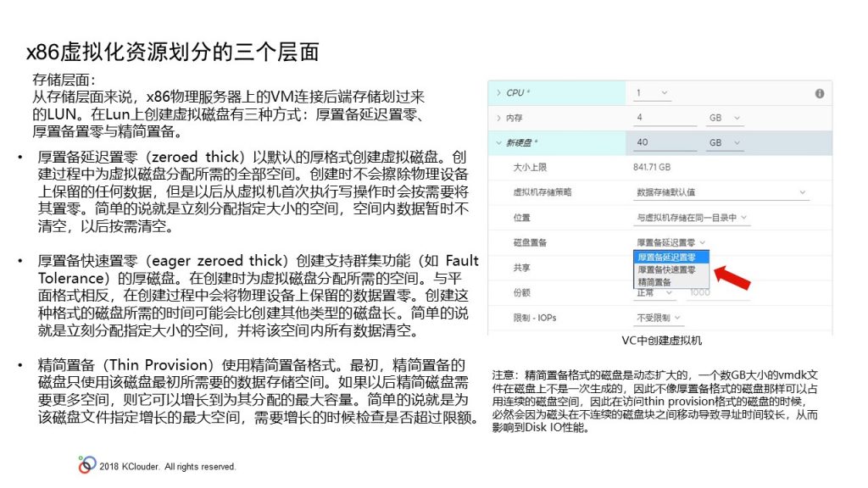Click the 虚拟机存储策略 label
Image resolution: width=868 pixels, height=488 pixels.
point(542,192)
